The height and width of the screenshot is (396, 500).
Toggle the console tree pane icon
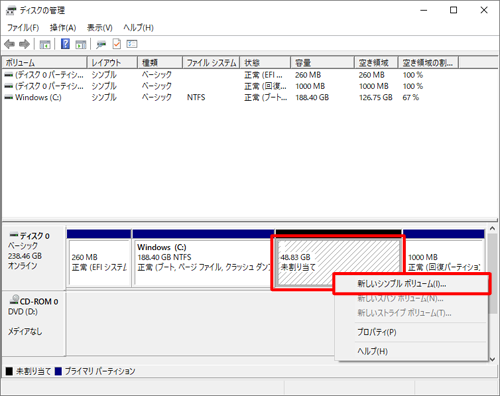[x=45, y=44]
